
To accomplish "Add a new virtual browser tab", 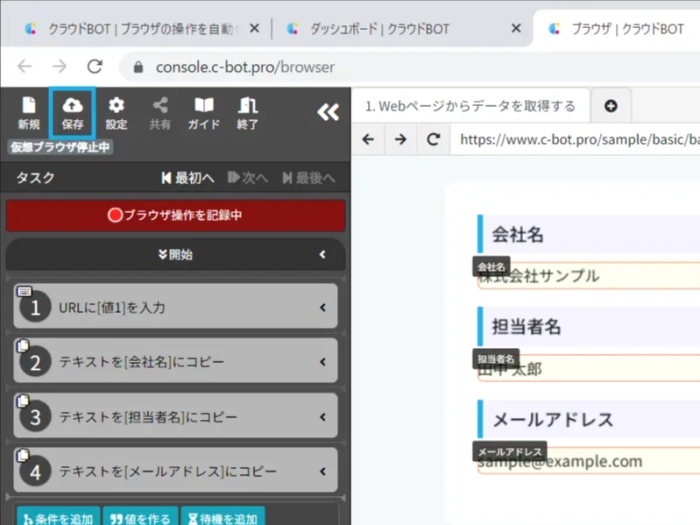I will pyautogui.click(x=611, y=106).
